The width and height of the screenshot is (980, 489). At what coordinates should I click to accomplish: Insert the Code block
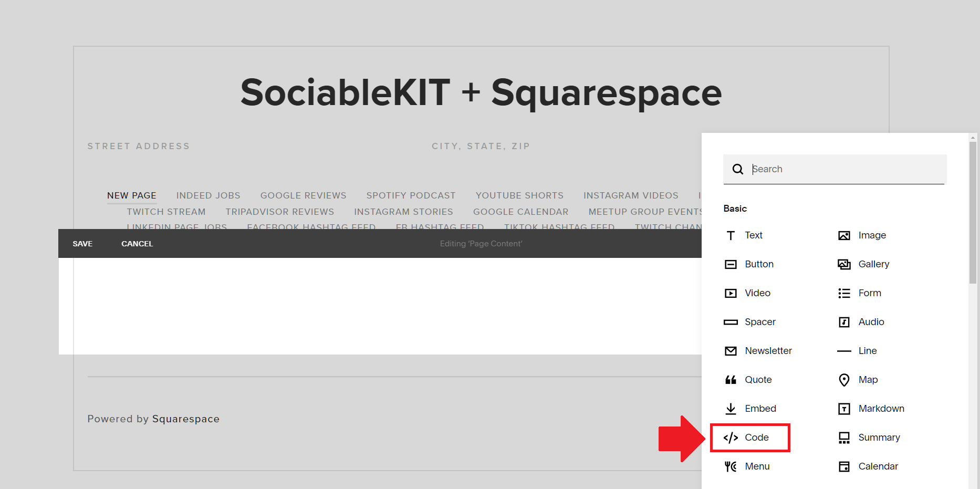(756, 438)
